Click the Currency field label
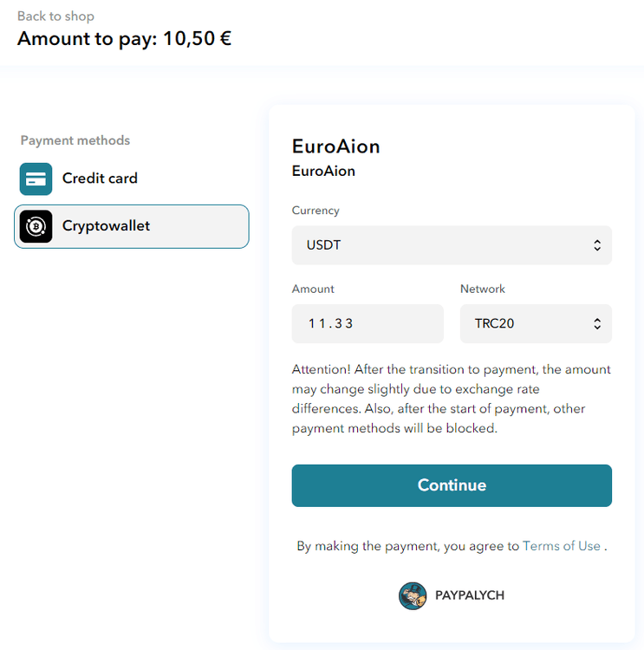 tap(315, 211)
